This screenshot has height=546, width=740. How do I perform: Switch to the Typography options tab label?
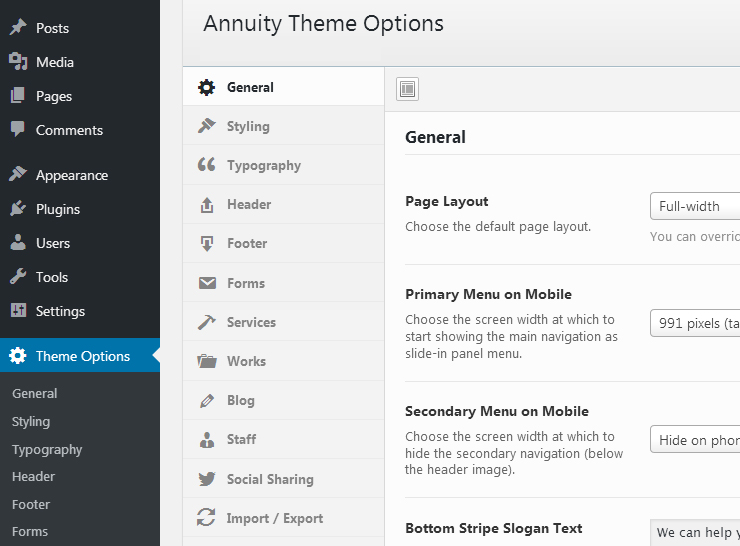point(264,166)
